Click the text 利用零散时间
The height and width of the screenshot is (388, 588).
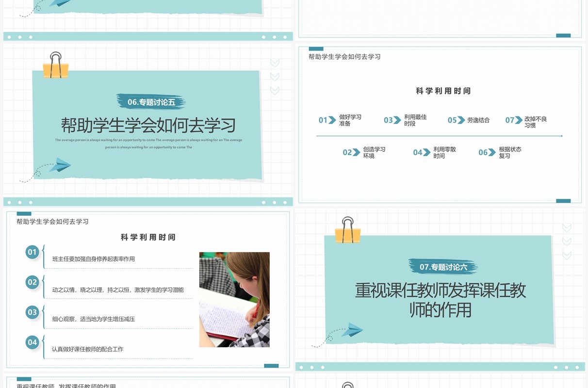click(444, 153)
